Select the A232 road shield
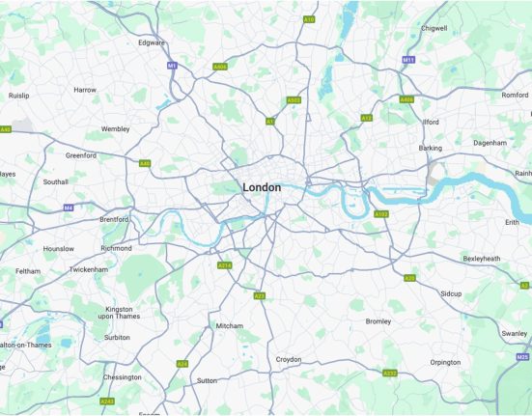The width and height of the screenshot is (532, 416). coord(390,373)
